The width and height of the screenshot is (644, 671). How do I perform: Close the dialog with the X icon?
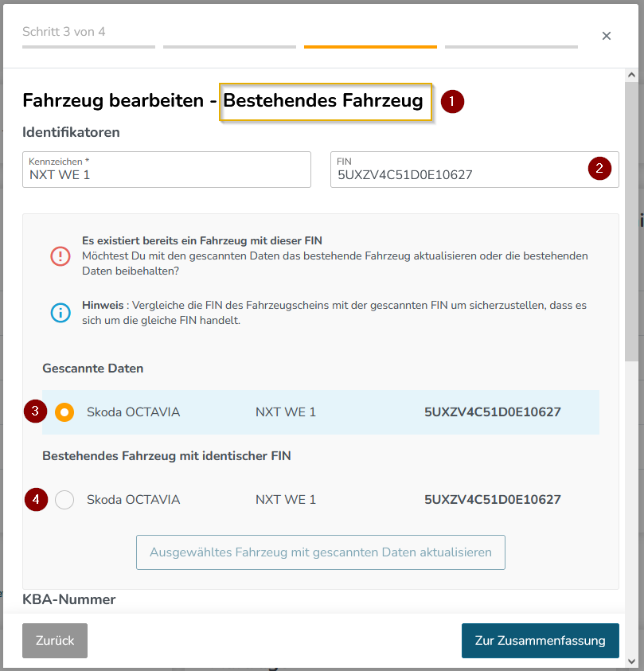click(x=607, y=36)
